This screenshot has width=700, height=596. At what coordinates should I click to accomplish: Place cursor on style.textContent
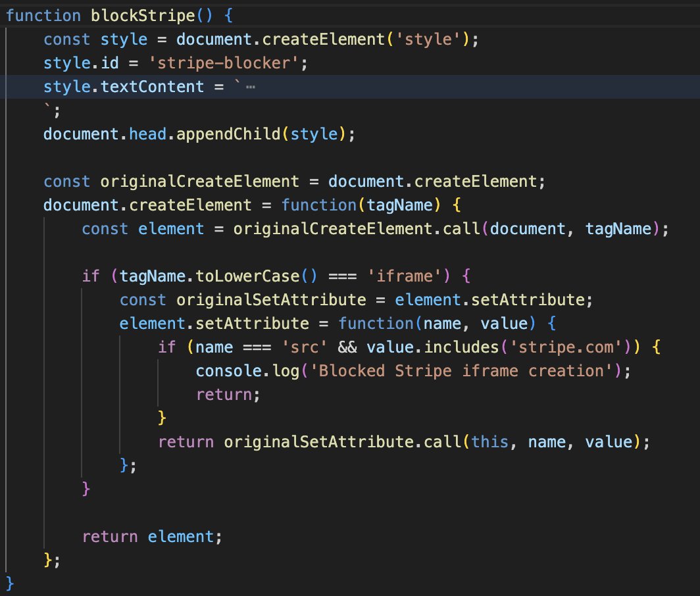[124, 87]
